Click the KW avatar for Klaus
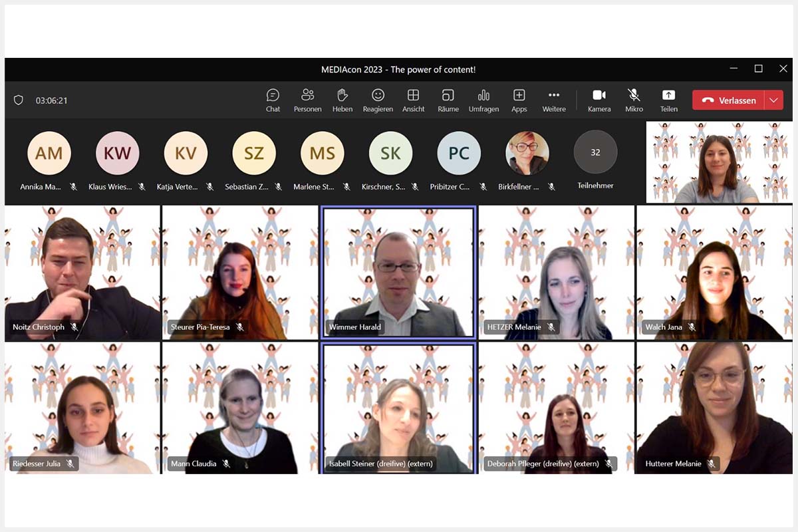The width and height of the screenshot is (798, 532). (117, 153)
